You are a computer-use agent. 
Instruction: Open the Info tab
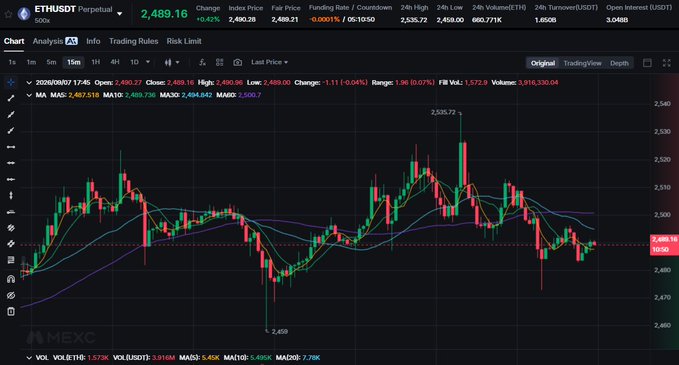[x=93, y=41]
